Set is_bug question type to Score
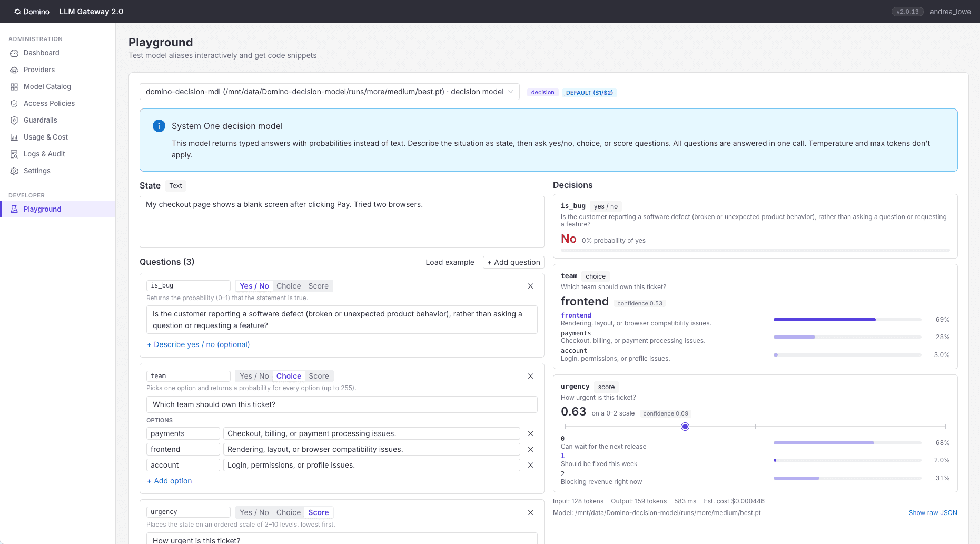 pos(319,286)
